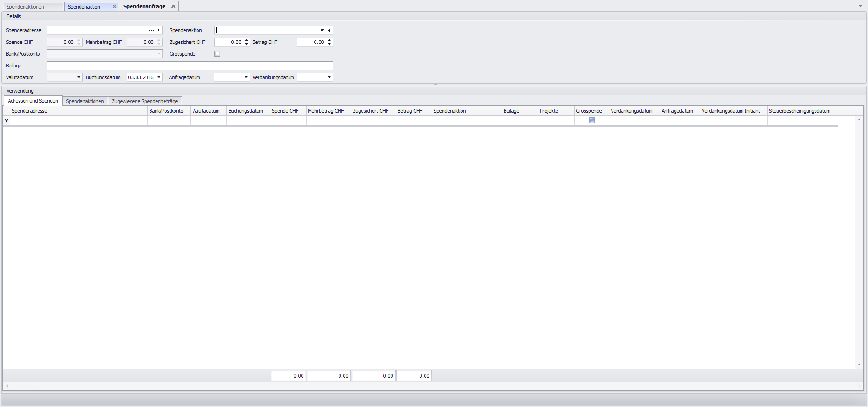Click into the Beilage text field

click(x=189, y=66)
